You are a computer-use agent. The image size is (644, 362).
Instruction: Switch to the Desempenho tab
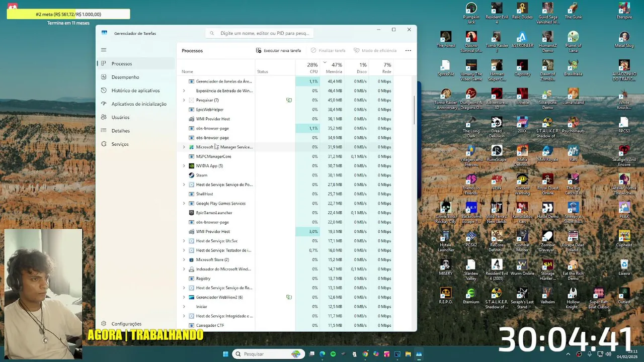tap(135, 77)
